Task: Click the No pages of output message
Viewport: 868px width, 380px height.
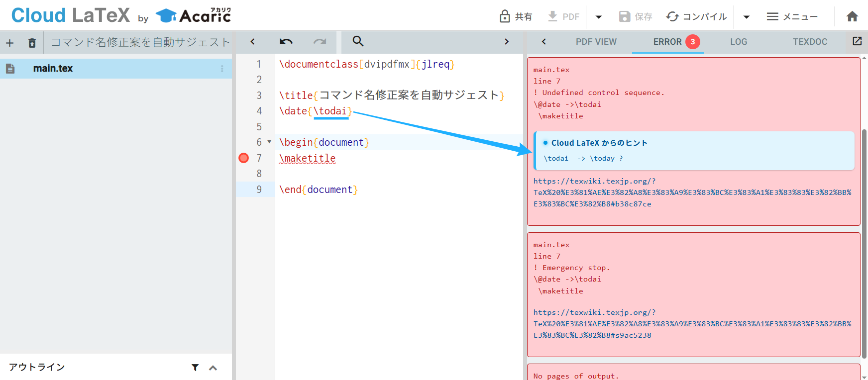Action: point(576,376)
